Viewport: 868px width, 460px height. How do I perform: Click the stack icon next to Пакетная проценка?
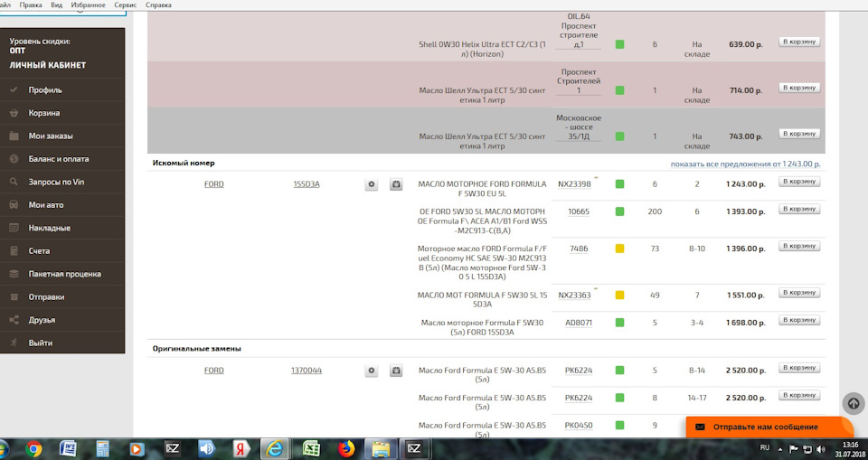[x=14, y=274]
